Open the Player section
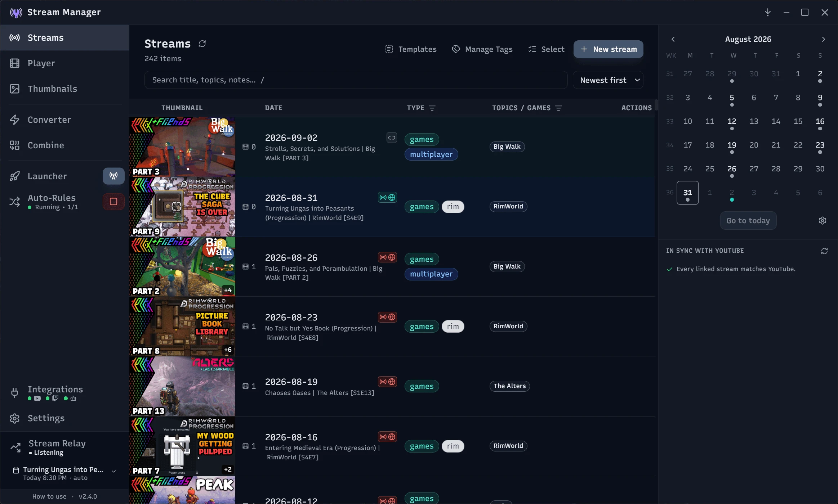The height and width of the screenshot is (504, 838). click(x=65, y=63)
